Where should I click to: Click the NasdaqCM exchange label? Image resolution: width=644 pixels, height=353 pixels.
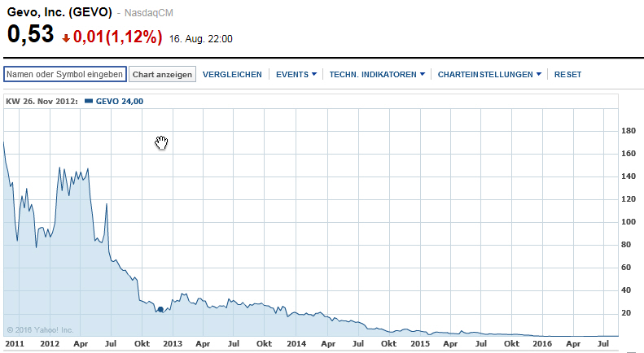click(149, 13)
